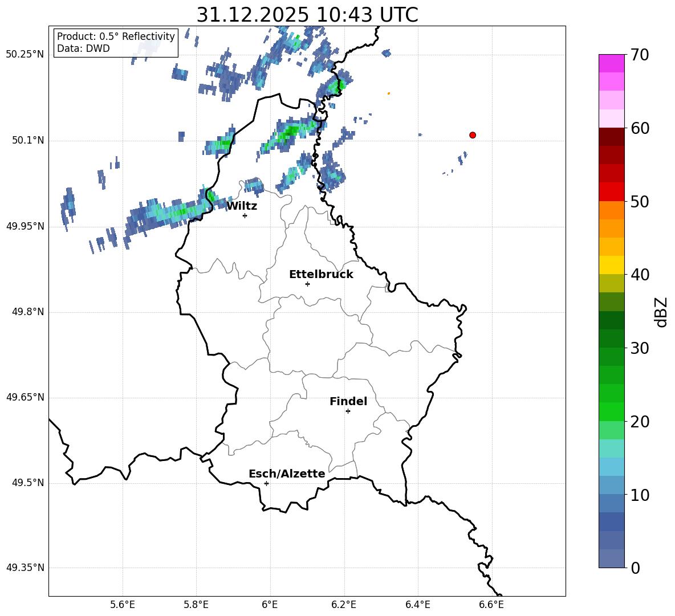675x616 pixels.
Task: Click the Findel cross marker
Action: 348,411
